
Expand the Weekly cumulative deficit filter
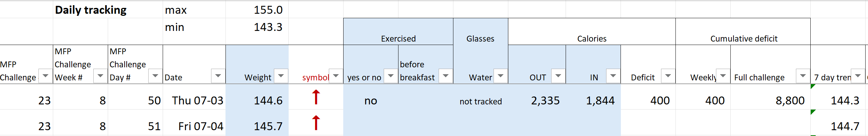723,76
